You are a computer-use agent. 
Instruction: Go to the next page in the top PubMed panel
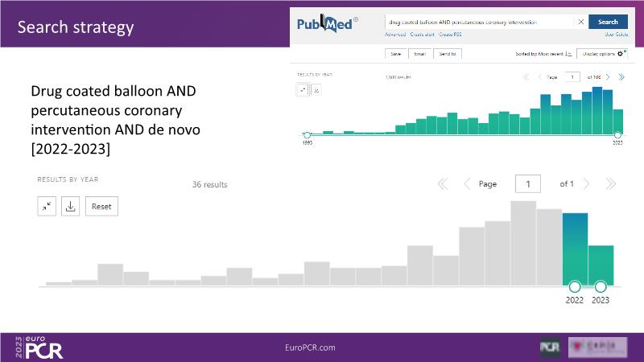(x=608, y=77)
